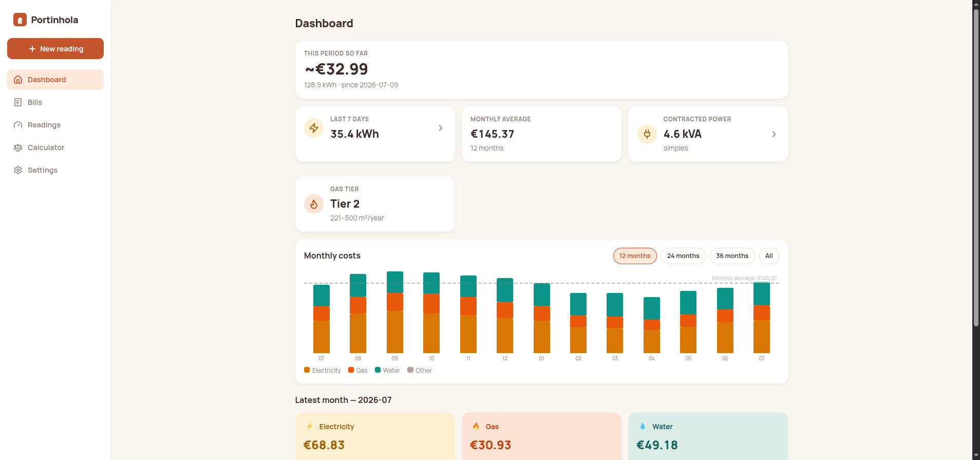
Task: Select the All range filter
Action: point(769,256)
